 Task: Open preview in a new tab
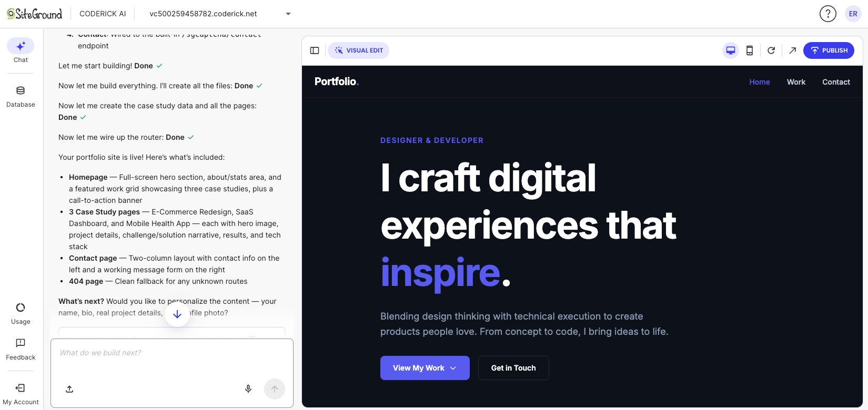click(792, 50)
